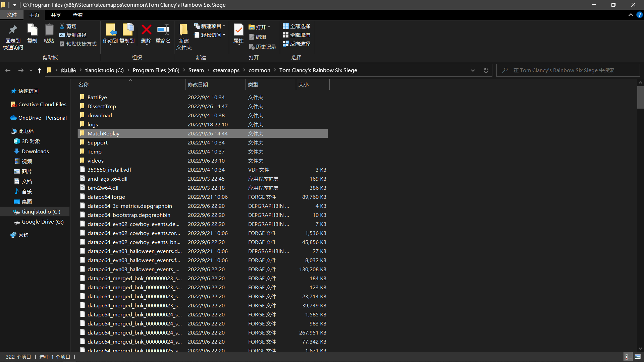This screenshot has width=644, height=362.
Task: Open New Item (新建项目) dropdown
Action: (x=210, y=26)
